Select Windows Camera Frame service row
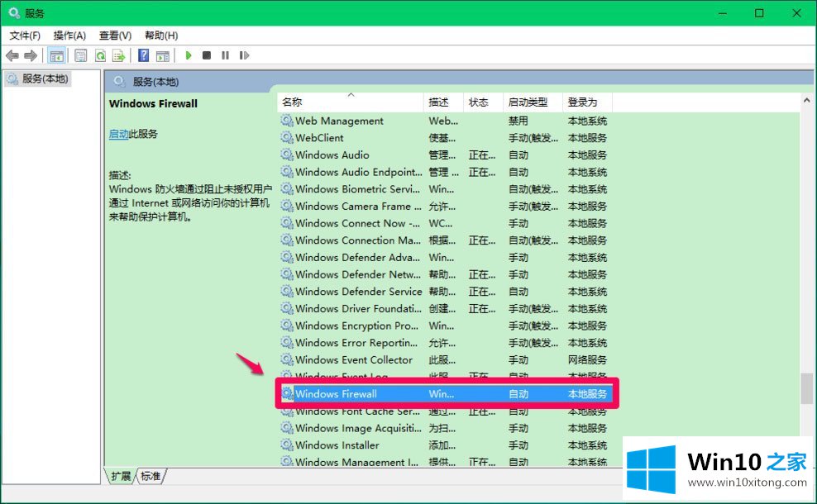 pyautogui.click(x=444, y=207)
